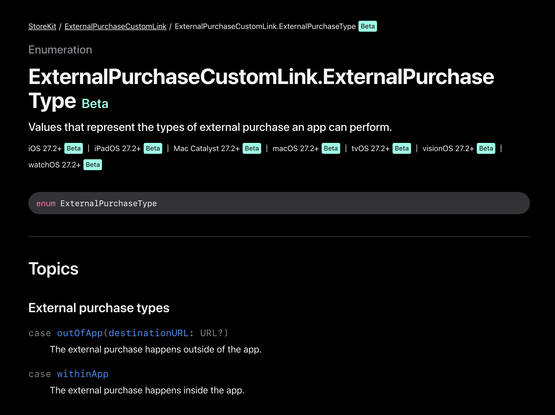This screenshot has width=555, height=415.
Task: Click the Beta badge next to tvOS 27.2+
Action: coord(402,148)
